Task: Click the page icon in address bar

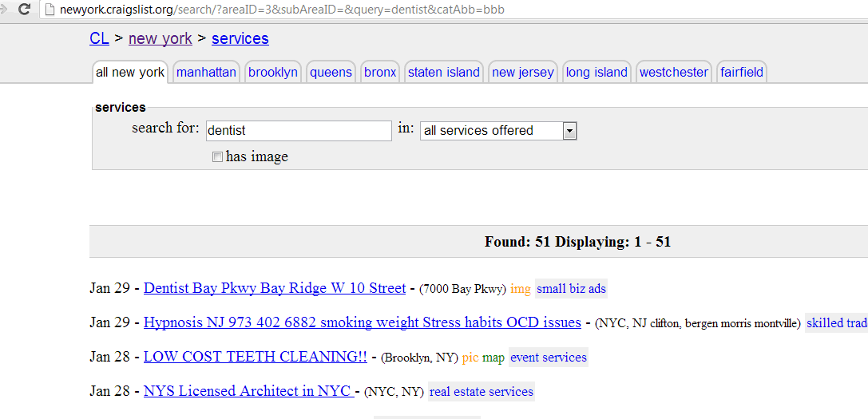Action: point(50,10)
